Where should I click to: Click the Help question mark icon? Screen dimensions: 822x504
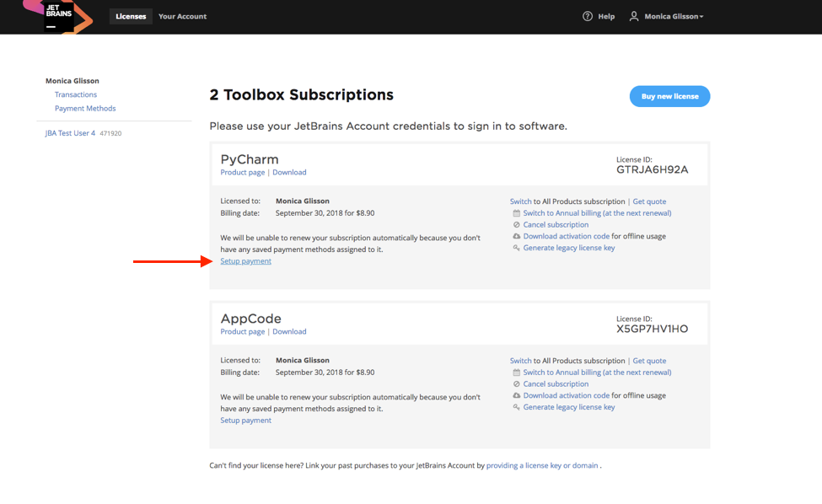[588, 16]
